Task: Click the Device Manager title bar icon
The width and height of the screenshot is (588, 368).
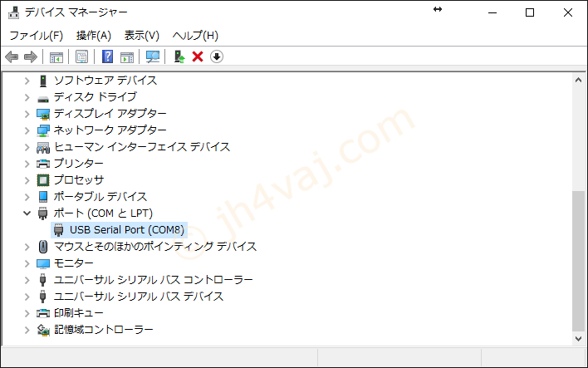Action: click(13, 12)
